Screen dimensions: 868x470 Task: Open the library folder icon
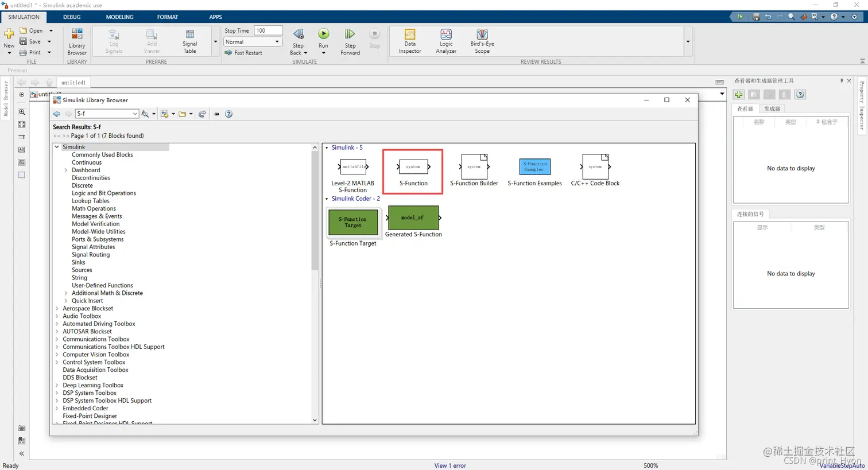pyautogui.click(x=182, y=114)
